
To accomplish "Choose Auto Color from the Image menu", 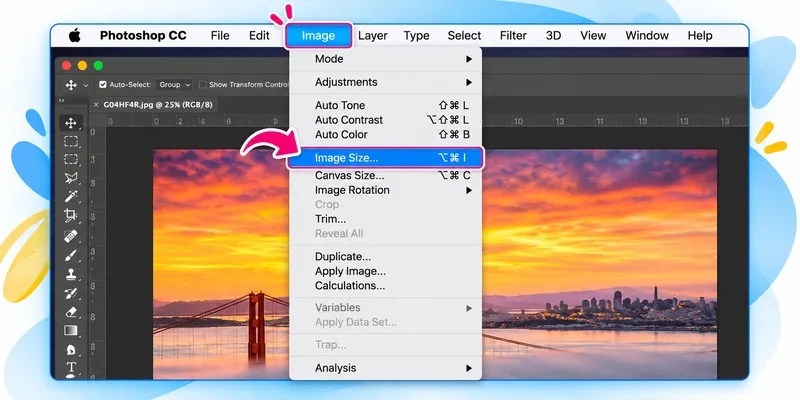I will [x=386, y=135].
